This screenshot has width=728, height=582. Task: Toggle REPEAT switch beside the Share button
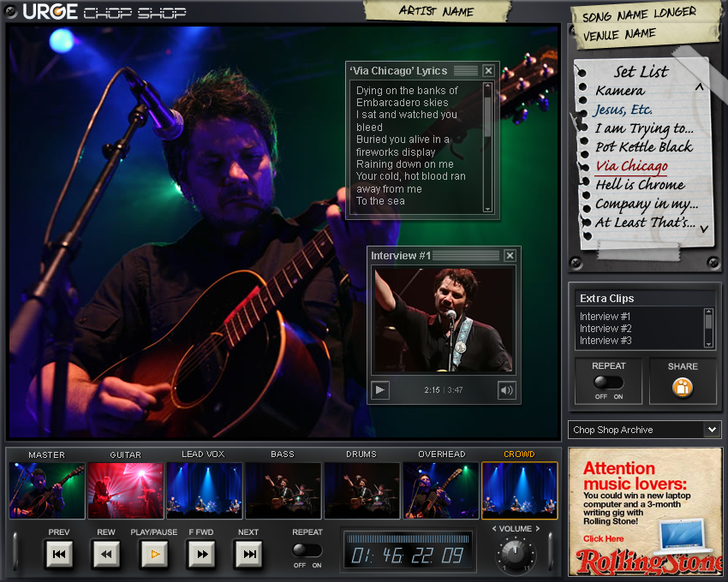tap(608, 383)
